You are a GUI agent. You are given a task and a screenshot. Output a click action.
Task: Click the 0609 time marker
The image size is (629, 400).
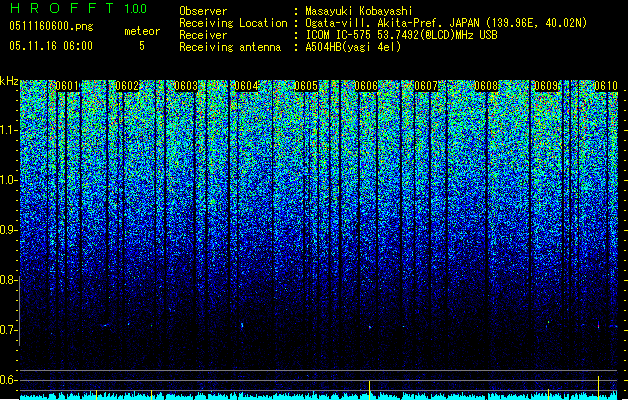click(x=546, y=86)
